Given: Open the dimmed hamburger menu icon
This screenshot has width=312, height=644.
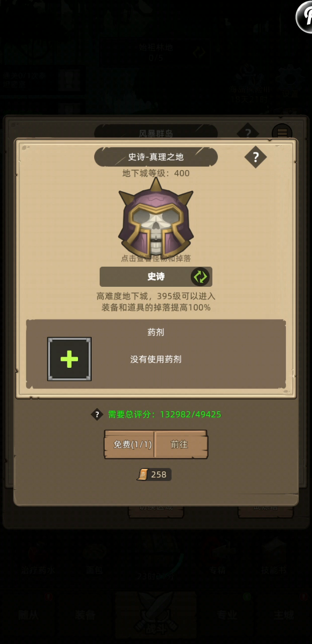Looking at the screenshot, I should (282, 133).
